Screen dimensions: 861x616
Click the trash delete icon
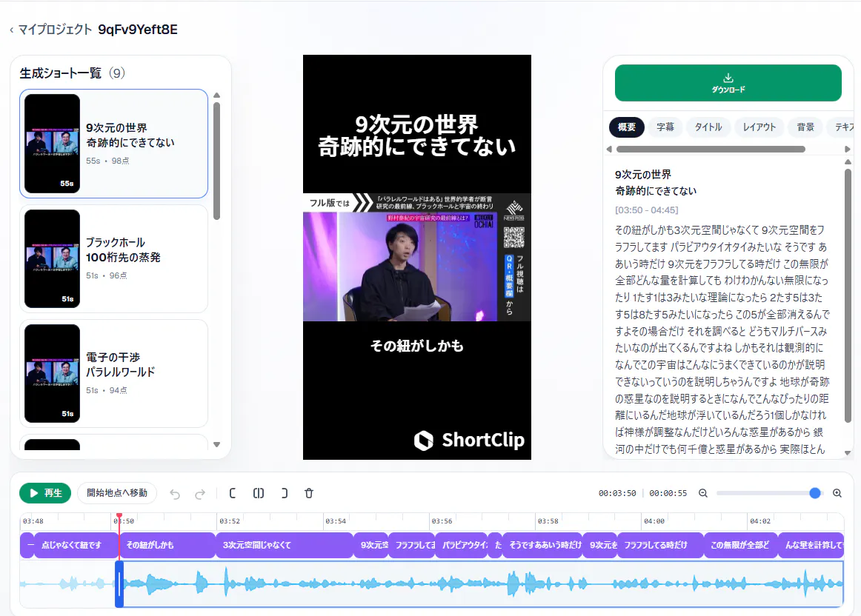coord(309,493)
